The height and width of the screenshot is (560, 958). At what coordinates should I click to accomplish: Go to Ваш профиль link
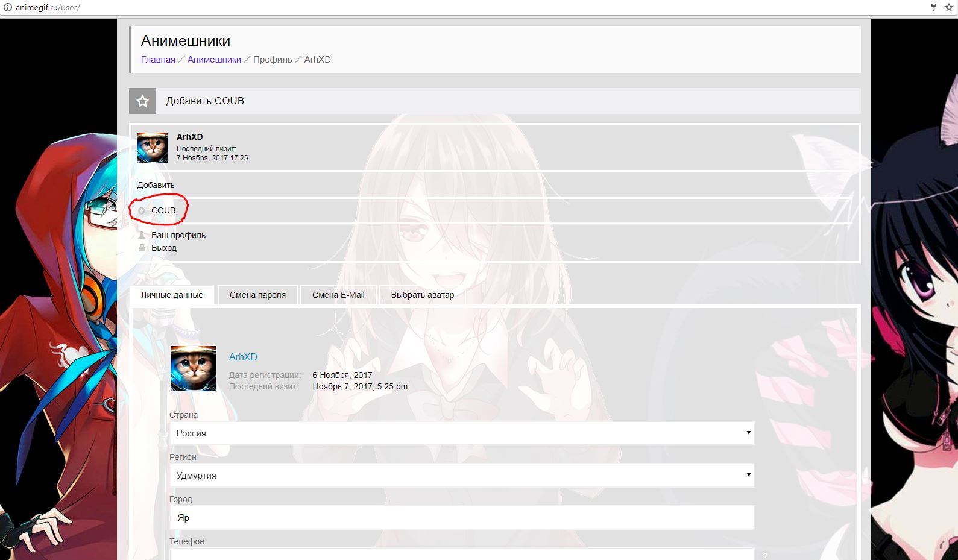(178, 235)
